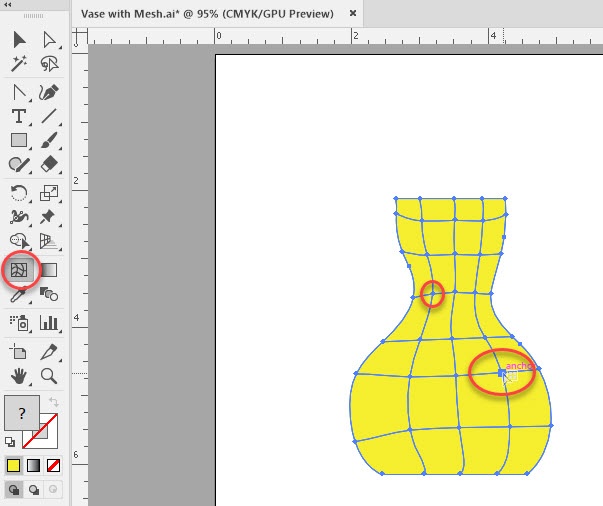Select the Zoom magnifier tool
The width and height of the screenshot is (603, 506).
coord(48,376)
